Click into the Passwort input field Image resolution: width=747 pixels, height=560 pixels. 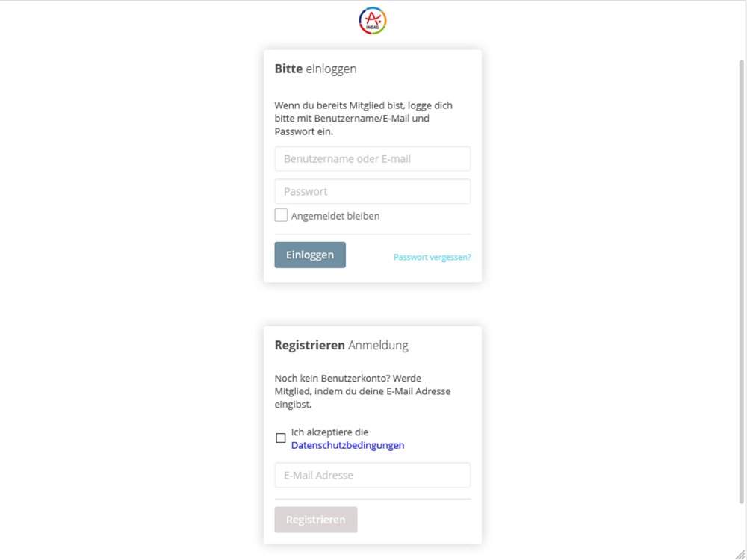(x=373, y=191)
